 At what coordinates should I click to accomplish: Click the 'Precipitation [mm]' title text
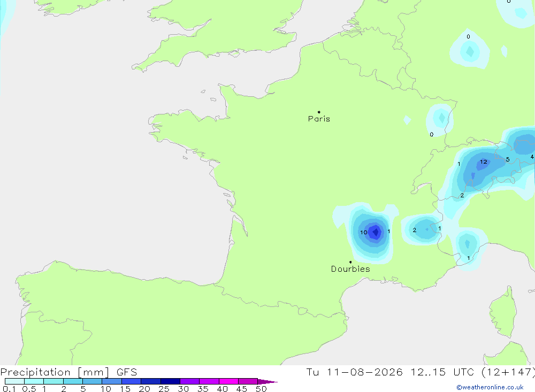(x=55, y=372)
